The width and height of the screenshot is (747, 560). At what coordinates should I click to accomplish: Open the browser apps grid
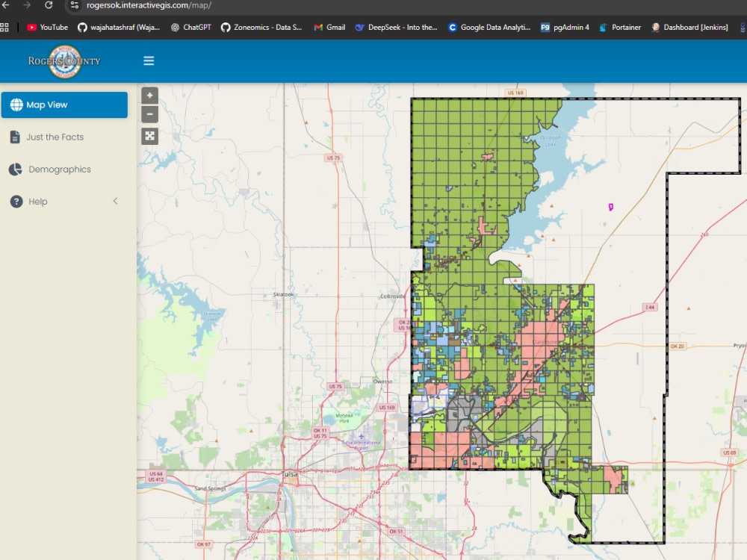tap(4, 27)
